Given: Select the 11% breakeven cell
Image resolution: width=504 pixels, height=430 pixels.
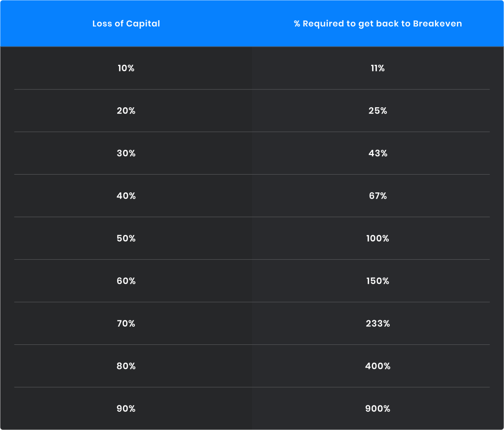Looking at the screenshot, I should coord(378,68).
